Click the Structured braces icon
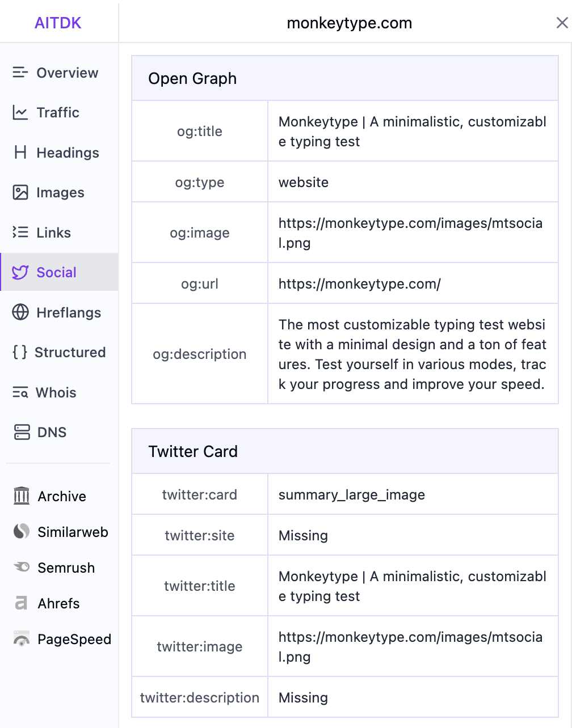 (20, 352)
